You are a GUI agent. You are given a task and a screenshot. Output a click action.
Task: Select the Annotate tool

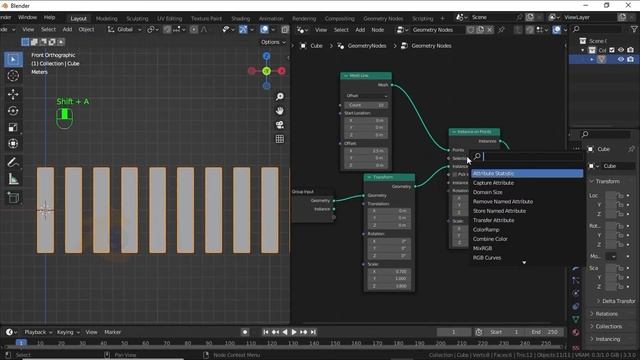click(13, 162)
